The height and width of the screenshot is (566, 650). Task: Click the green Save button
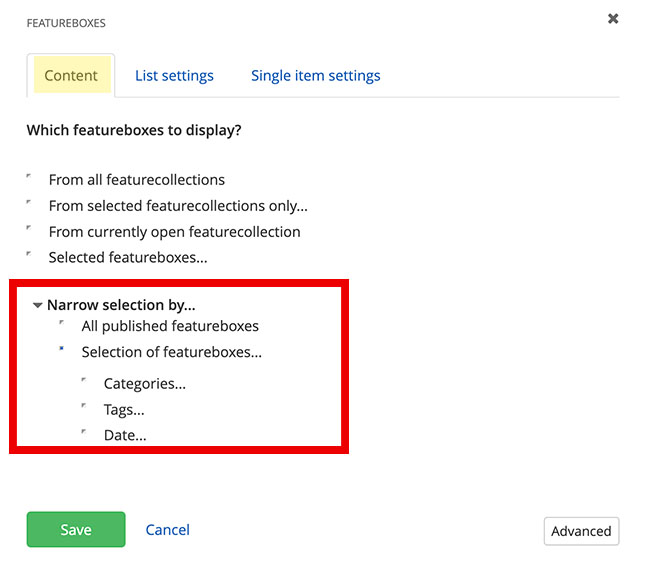click(76, 530)
